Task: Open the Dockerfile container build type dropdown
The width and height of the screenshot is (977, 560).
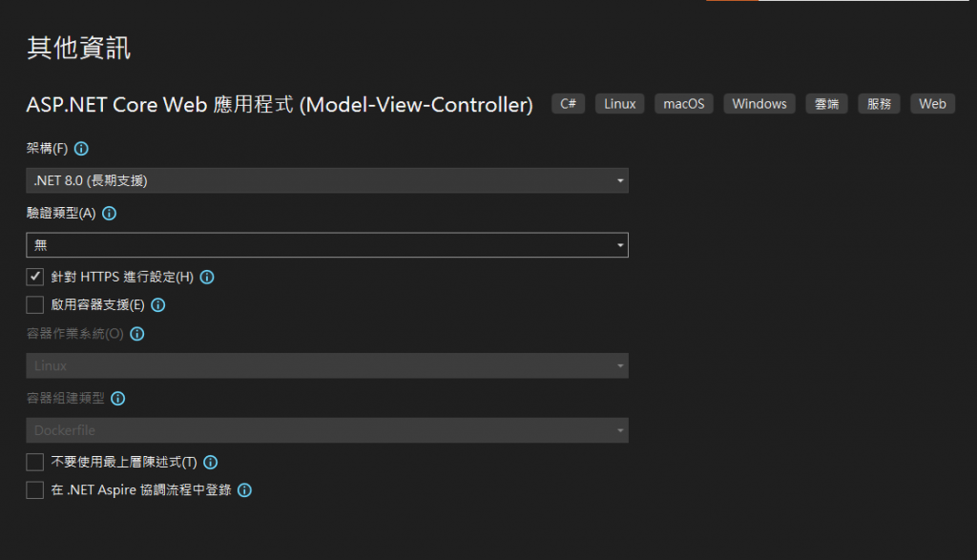Action: point(326,430)
